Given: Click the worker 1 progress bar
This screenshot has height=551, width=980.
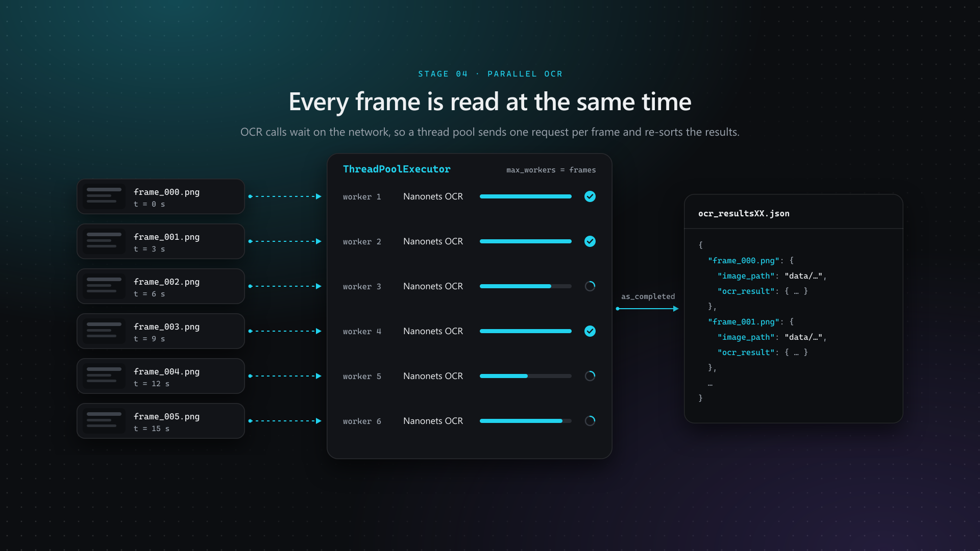Looking at the screenshot, I should [x=526, y=196].
